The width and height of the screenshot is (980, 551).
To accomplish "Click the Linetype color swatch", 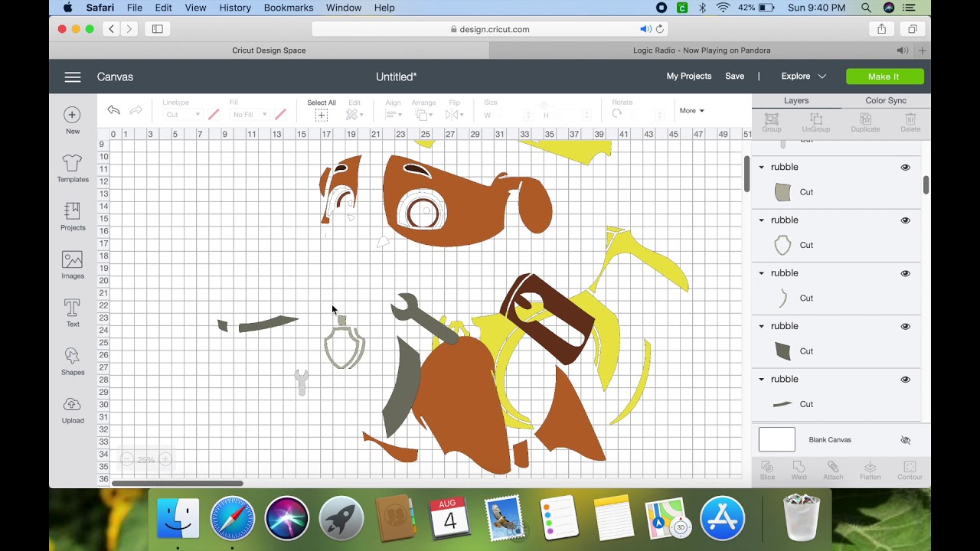I will click(214, 114).
